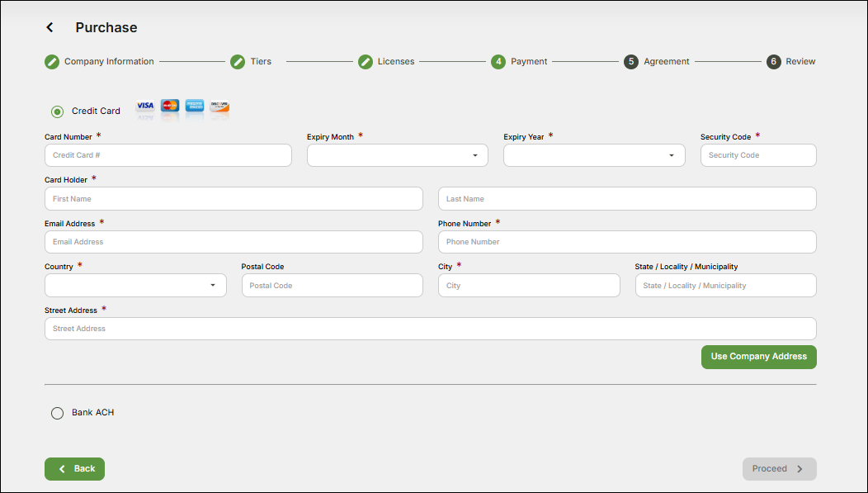Click the MasterCard logo
This screenshot has width=868, height=493.
(170, 106)
